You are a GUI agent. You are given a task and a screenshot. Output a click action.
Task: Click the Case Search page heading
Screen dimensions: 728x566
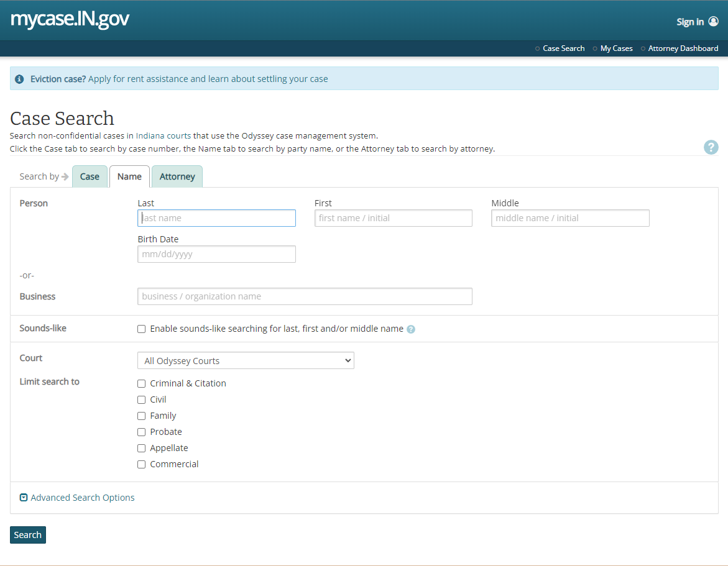tap(62, 119)
